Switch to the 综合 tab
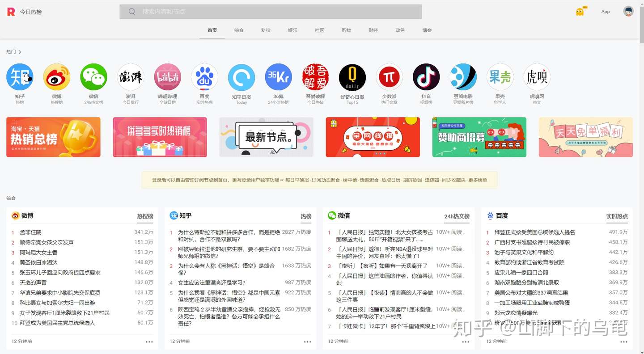The width and height of the screenshot is (644, 354). coord(239,30)
